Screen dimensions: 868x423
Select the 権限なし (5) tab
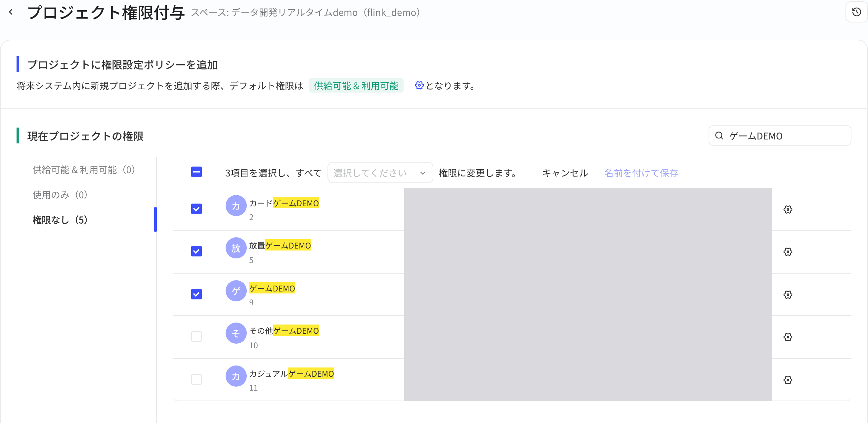tap(60, 220)
